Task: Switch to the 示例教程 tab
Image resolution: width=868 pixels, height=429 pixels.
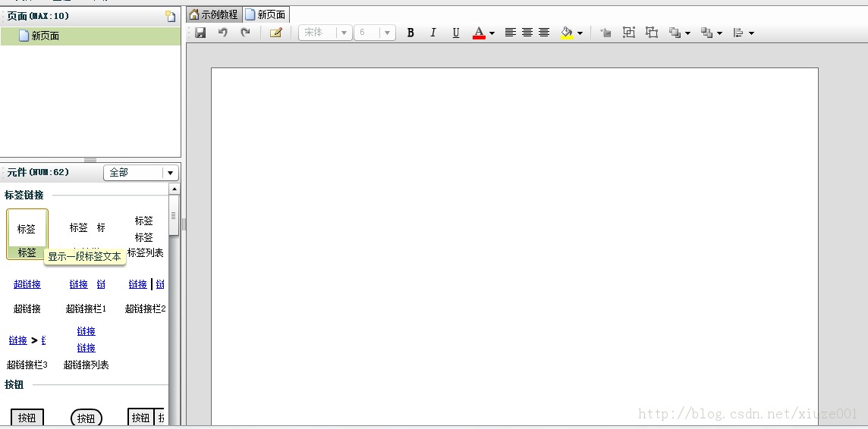Action: click(x=214, y=14)
